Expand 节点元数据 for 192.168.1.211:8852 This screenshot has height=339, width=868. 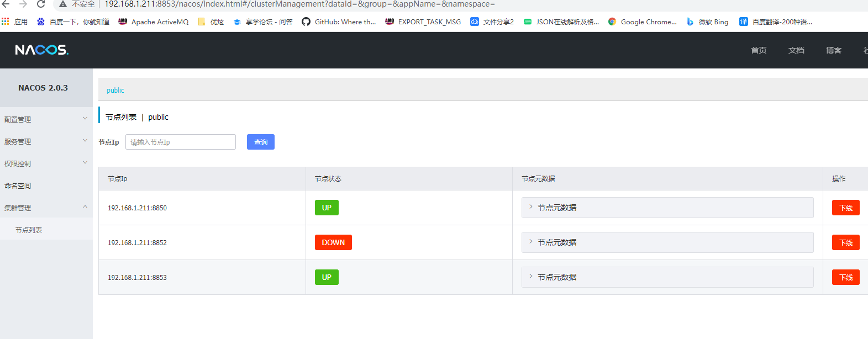pos(667,242)
